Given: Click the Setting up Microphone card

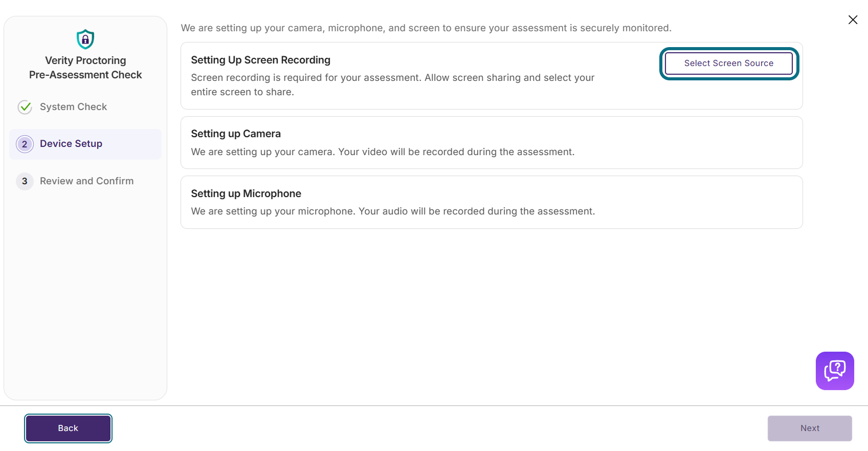Looking at the screenshot, I should pos(492,202).
